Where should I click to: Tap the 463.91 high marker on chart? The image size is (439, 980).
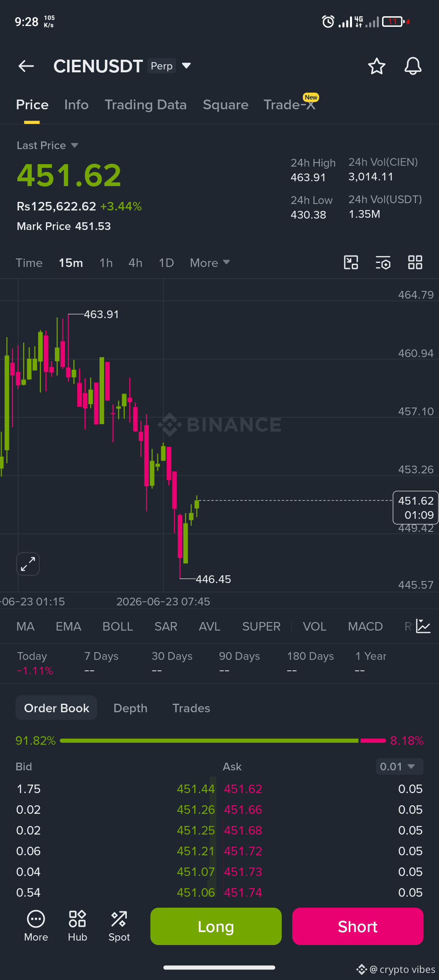pos(101,314)
